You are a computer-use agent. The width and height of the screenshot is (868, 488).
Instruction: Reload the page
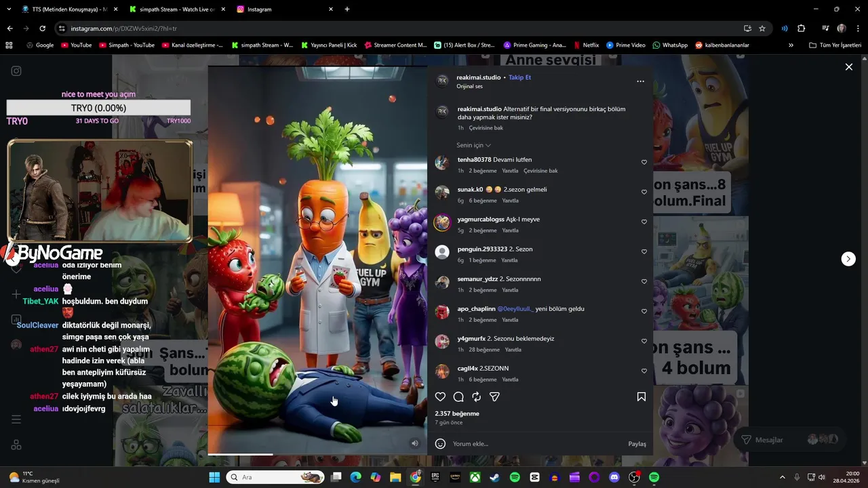tap(42, 28)
